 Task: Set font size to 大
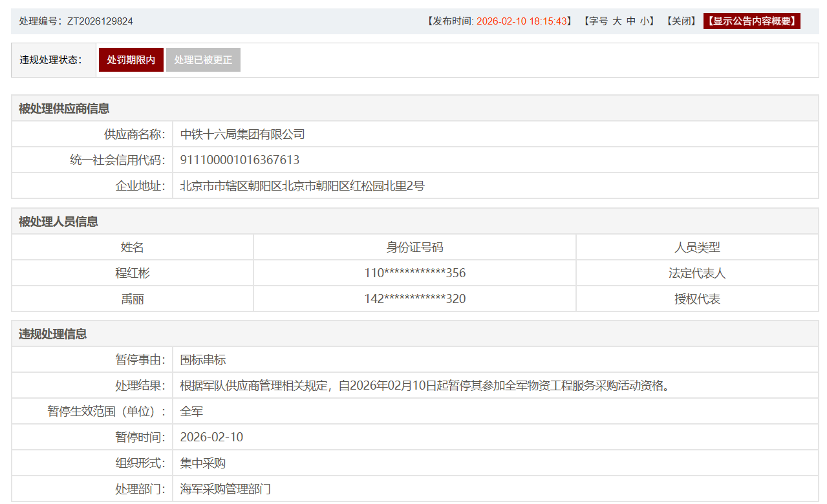(617, 21)
